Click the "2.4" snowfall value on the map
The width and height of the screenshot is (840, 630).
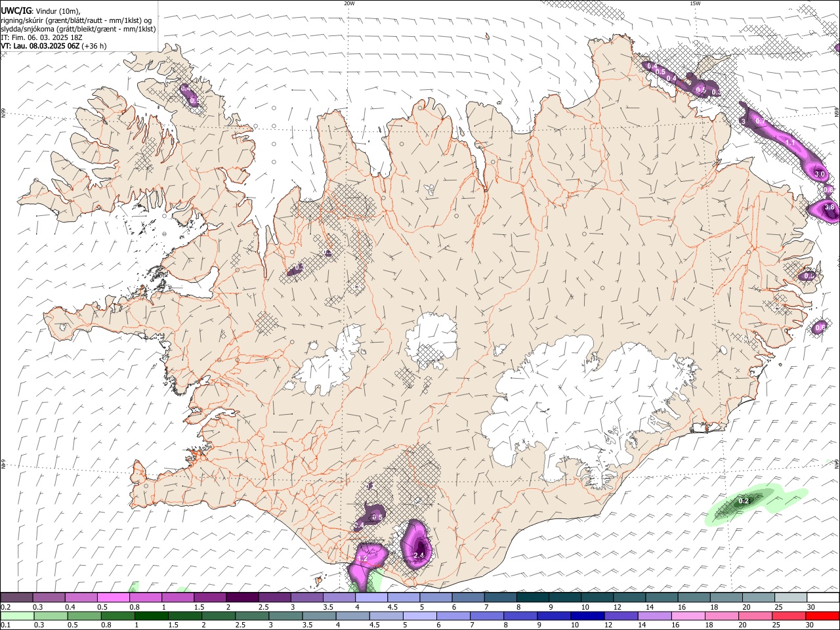click(419, 556)
